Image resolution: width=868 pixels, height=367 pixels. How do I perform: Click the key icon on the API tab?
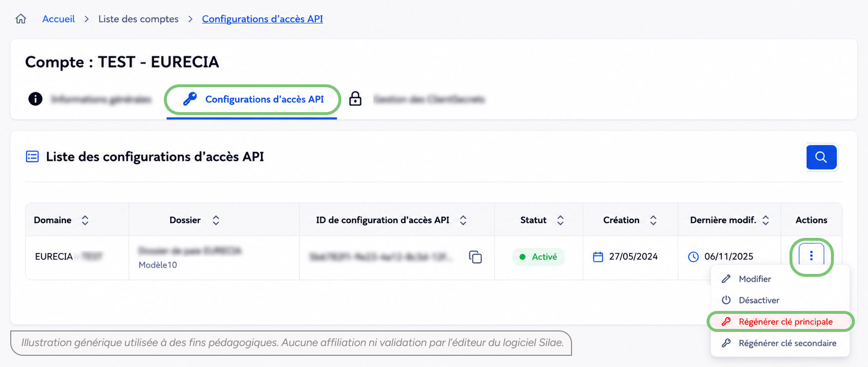[x=190, y=99]
